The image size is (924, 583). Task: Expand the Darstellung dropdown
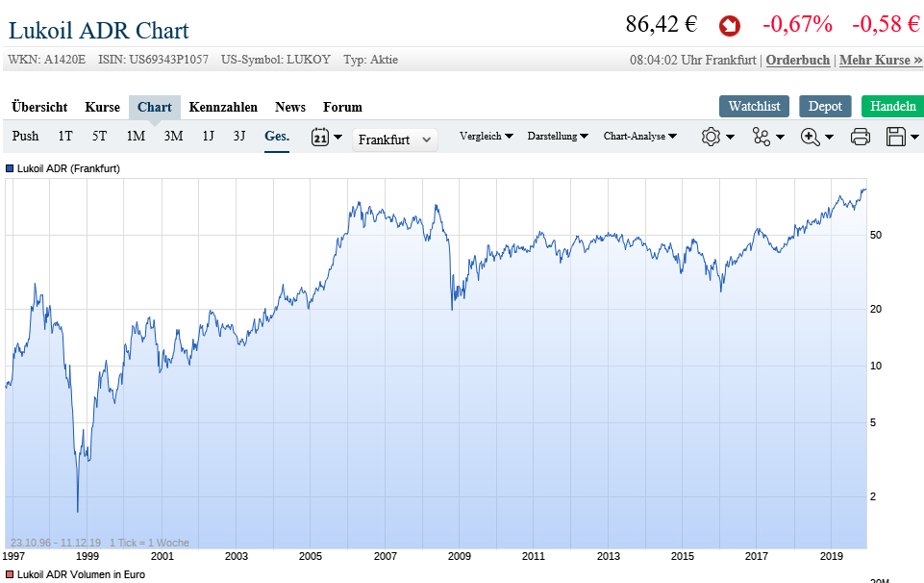point(558,137)
